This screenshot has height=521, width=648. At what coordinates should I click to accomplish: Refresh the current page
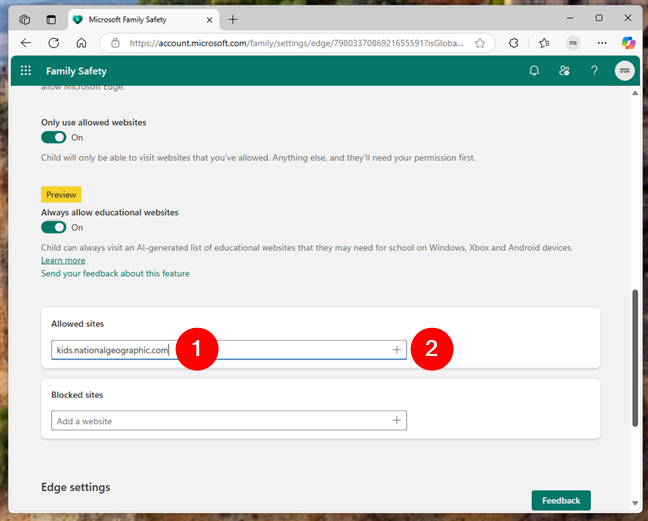[53, 43]
